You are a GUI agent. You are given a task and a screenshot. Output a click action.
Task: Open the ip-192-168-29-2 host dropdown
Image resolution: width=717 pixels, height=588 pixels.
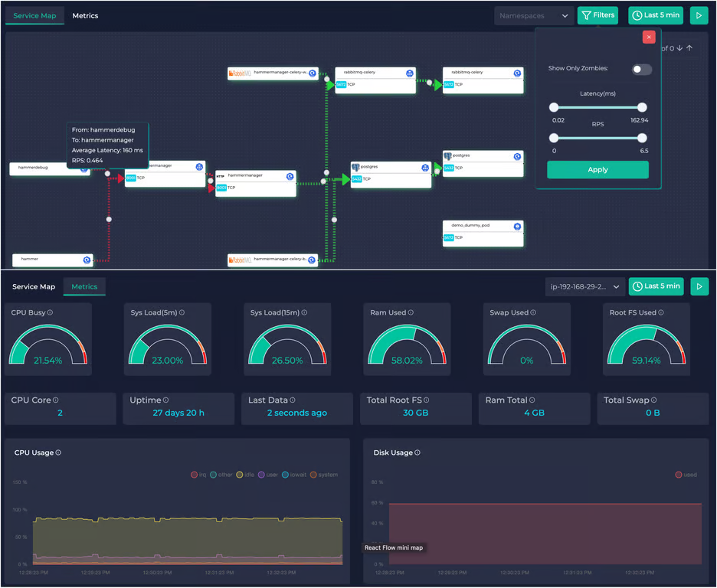pyautogui.click(x=586, y=286)
